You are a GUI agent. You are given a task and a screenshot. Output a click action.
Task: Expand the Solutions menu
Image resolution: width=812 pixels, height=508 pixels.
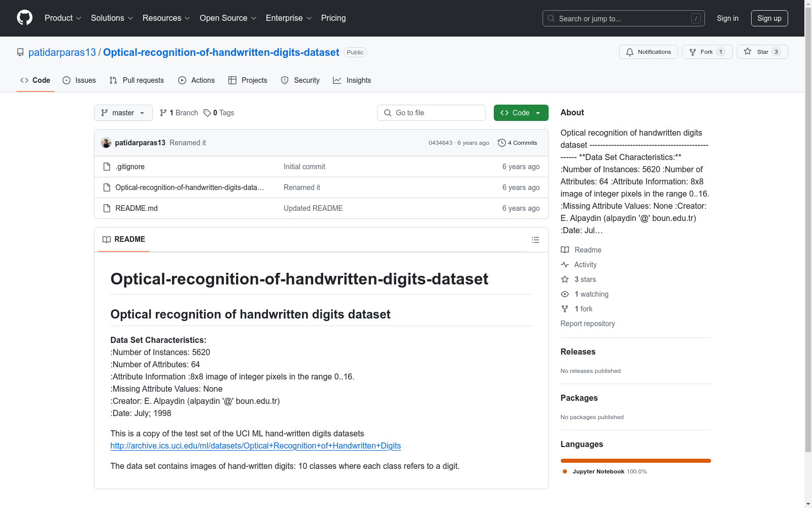point(112,18)
